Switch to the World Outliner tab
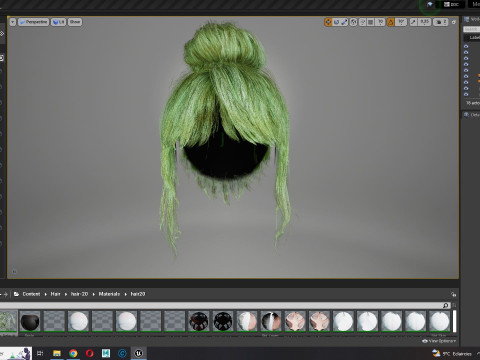The height and width of the screenshot is (360, 480). tap(472, 19)
